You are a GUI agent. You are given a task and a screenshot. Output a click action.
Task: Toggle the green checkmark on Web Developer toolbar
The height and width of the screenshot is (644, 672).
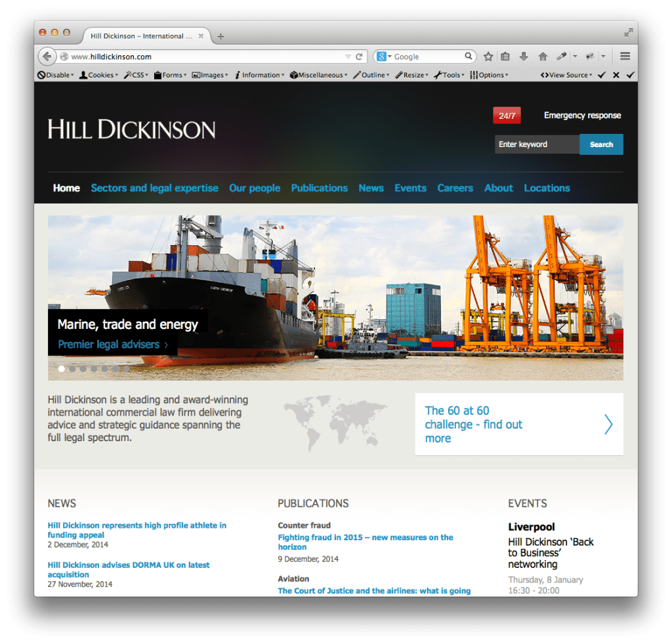pos(601,74)
